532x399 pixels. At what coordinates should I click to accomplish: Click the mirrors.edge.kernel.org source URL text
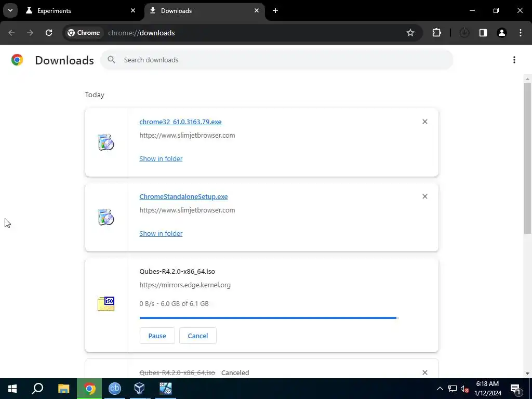tap(185, 285)
